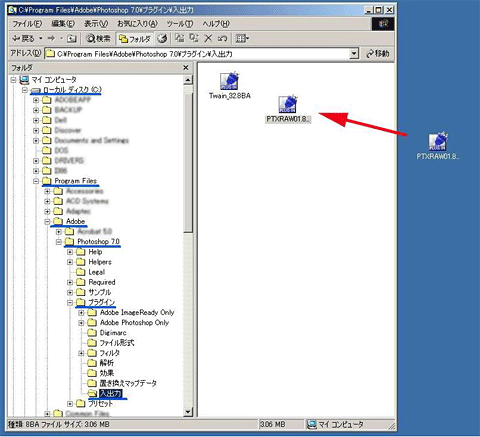Click the address bar path field
The image size is (480, 437).
click(x=197, y=54)
